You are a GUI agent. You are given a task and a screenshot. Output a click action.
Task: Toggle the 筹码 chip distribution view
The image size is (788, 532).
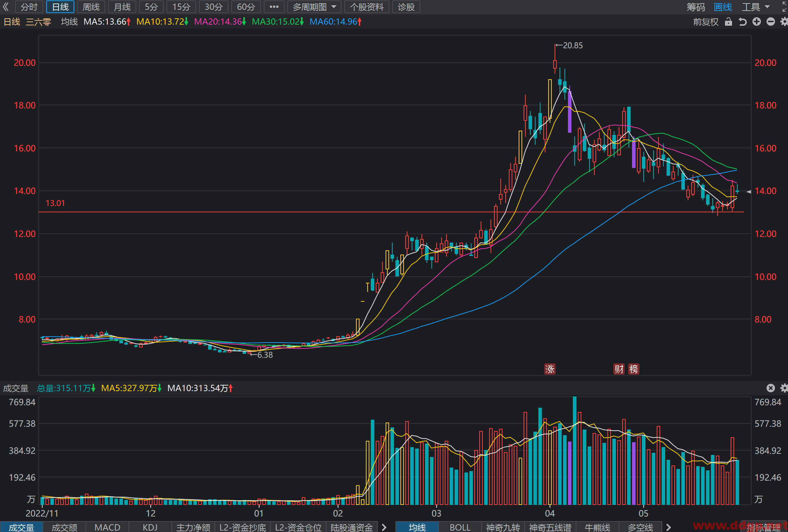coord(696,7)
